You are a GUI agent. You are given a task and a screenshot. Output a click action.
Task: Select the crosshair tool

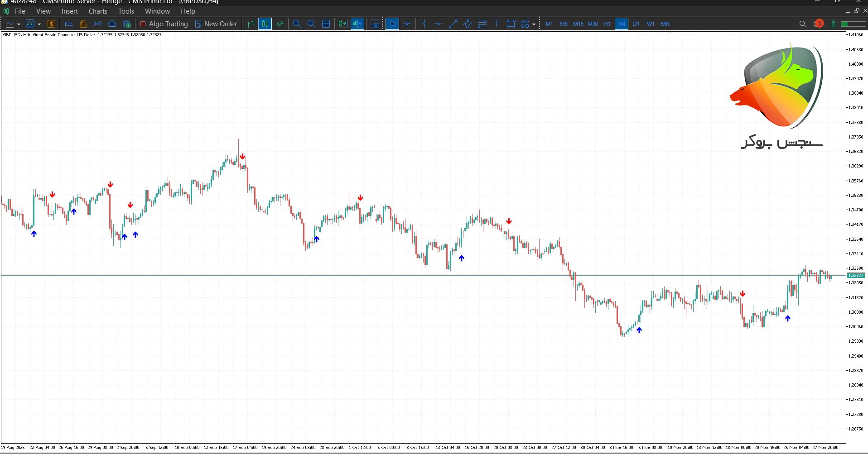pyautogui.click(x=407, y=24)
